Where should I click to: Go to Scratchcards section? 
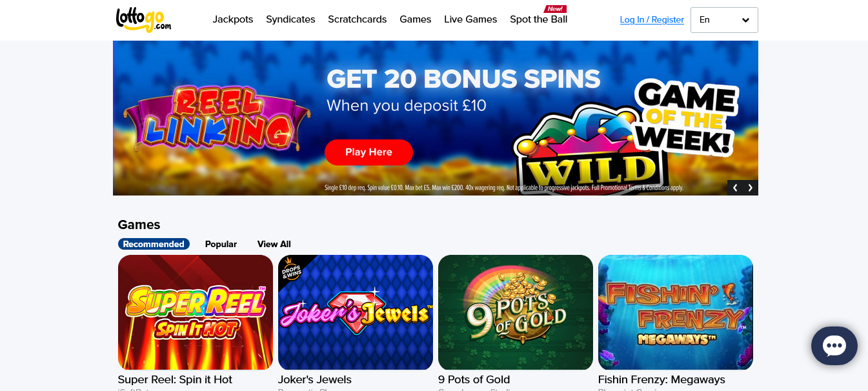357,19
